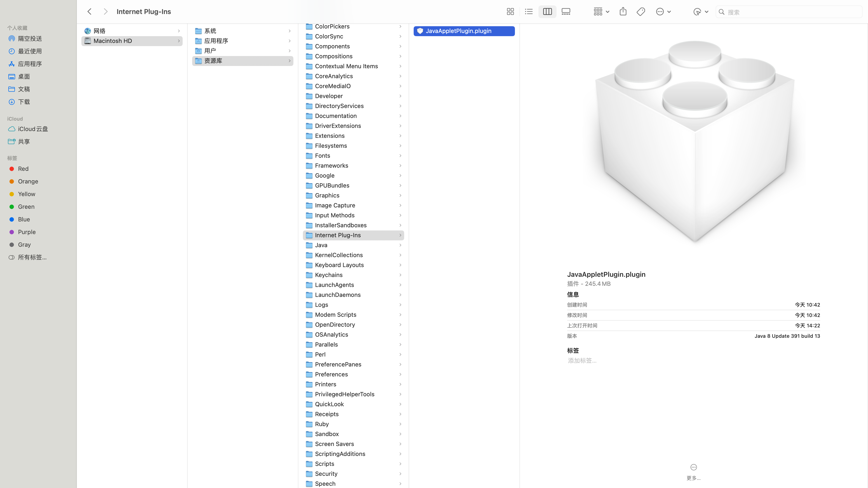The image size is (868, 488).
Task: Switch to icon grid view
Action: 510,12
